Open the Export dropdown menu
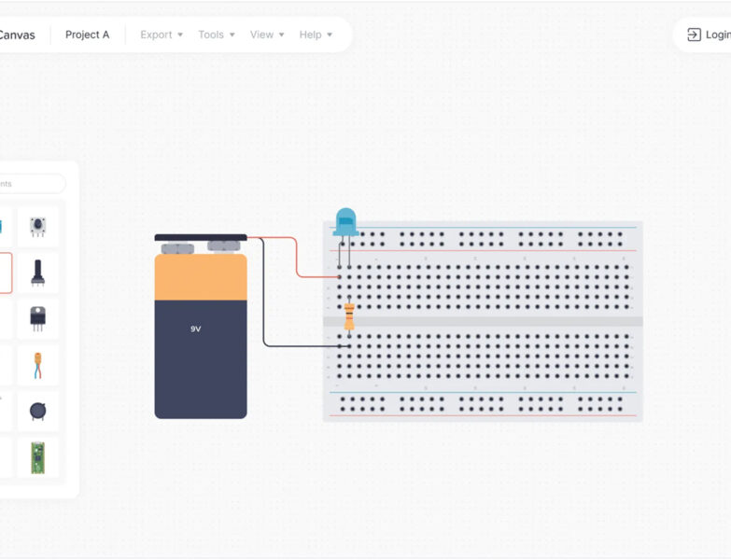The height and width of the screenshot is (560, 731). [x=162, y=35]
